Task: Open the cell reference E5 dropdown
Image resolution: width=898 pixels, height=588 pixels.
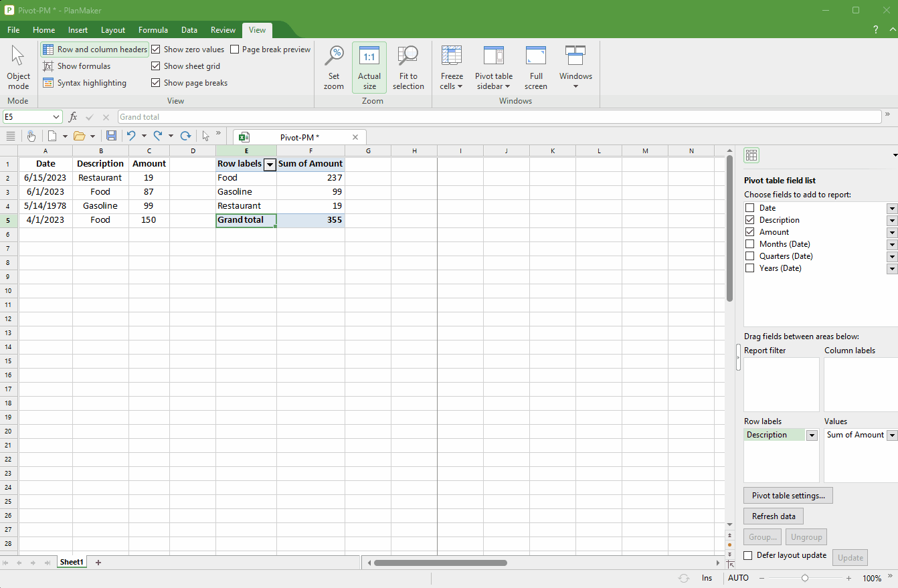Action: click(x=56, y=117)
